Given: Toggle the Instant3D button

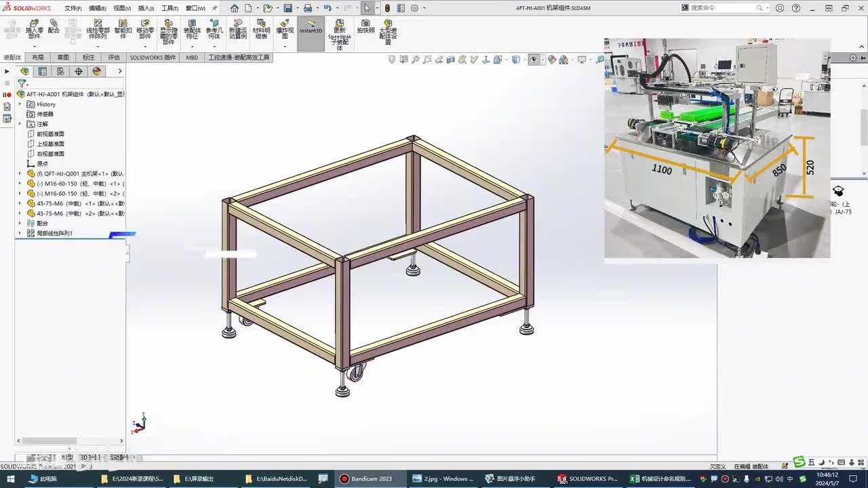Looking at the screenshot, I should tap(311, 34).
